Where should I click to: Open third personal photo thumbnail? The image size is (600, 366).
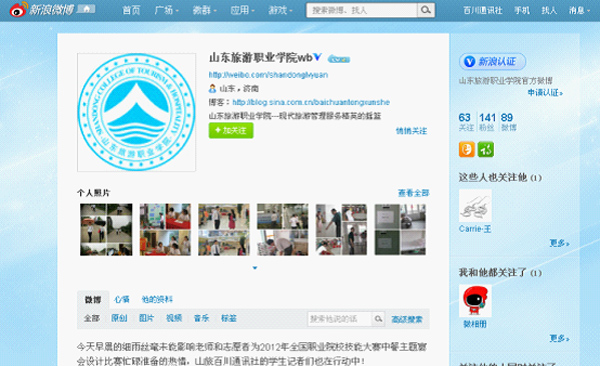click(x=224, y=229)
